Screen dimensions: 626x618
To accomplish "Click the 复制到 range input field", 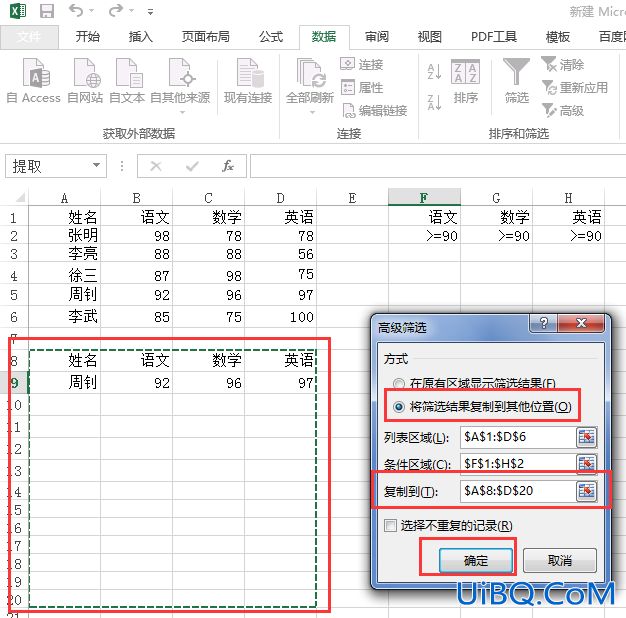I will (x=517, y=491).
